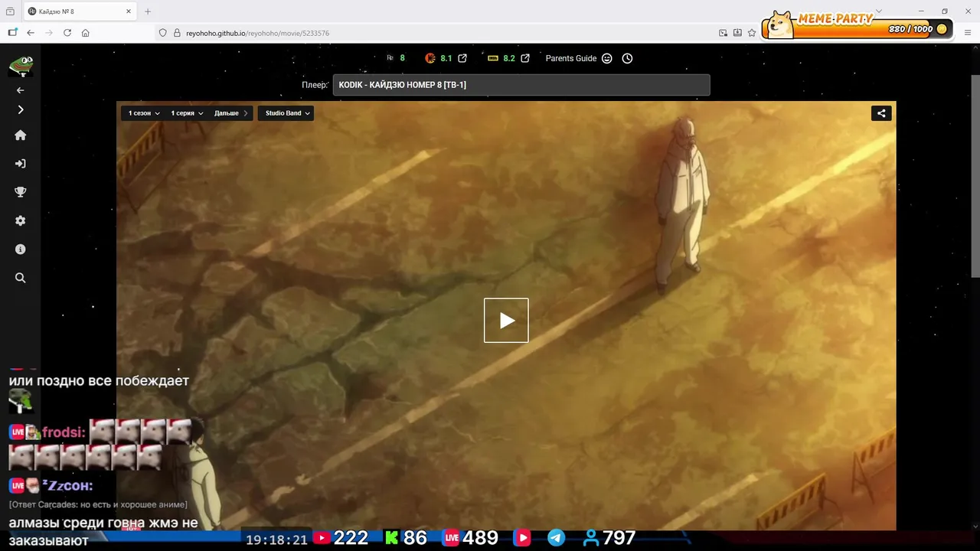Click browser forward arrow
Viewport: 980px width, 551px height.
49,33
